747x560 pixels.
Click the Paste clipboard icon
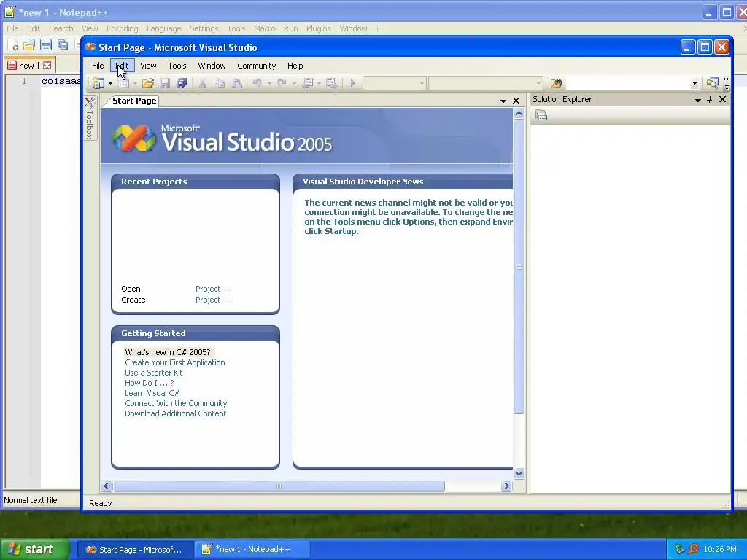coord(236,83)
